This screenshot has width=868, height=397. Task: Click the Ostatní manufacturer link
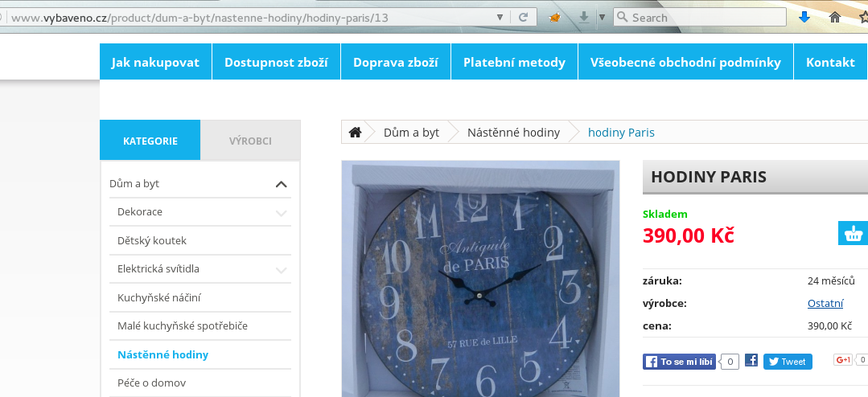825,303
